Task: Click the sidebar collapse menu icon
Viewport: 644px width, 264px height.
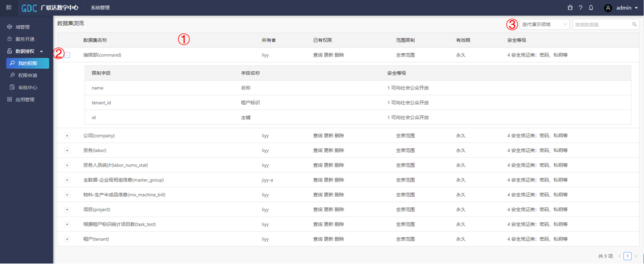Action: 9,8
